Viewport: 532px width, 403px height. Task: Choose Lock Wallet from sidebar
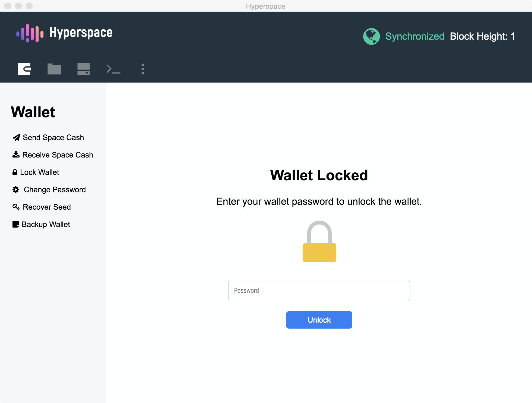[x=40, y=172]
